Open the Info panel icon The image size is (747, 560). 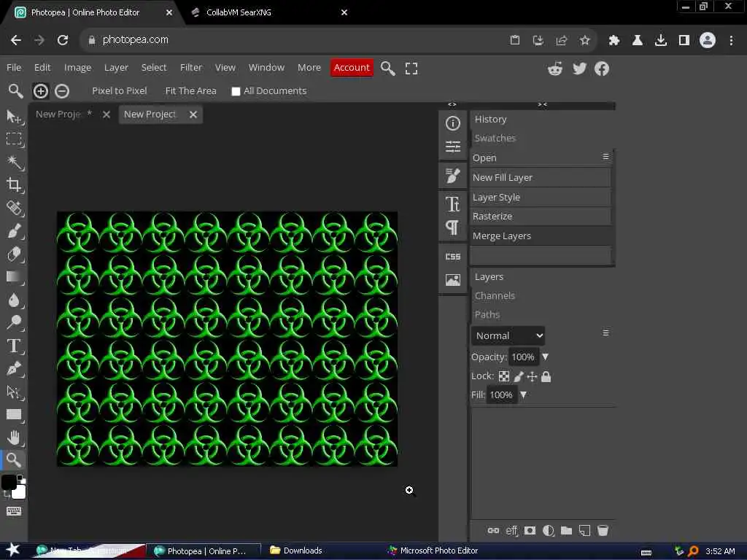[452, 123]
